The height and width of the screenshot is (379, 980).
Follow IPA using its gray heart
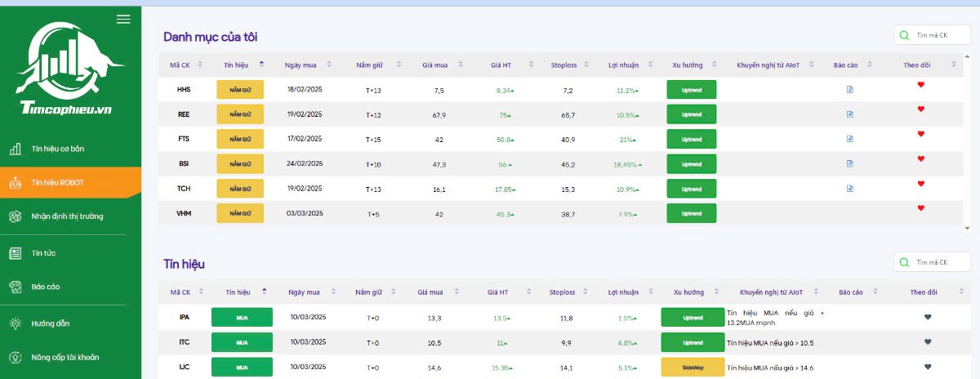(927, 318)
